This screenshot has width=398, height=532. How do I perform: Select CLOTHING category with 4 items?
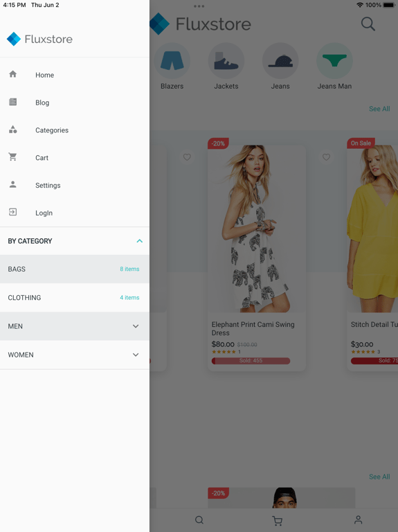(x=75, y=298)
